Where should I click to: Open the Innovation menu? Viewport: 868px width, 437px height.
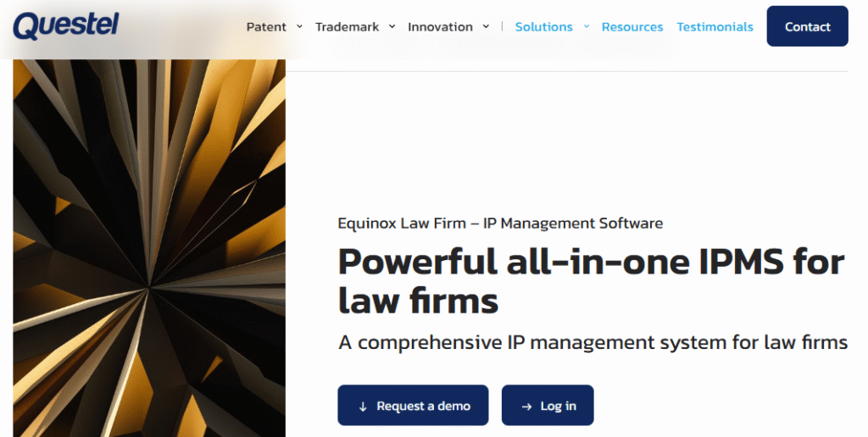(x=440, y=26)
